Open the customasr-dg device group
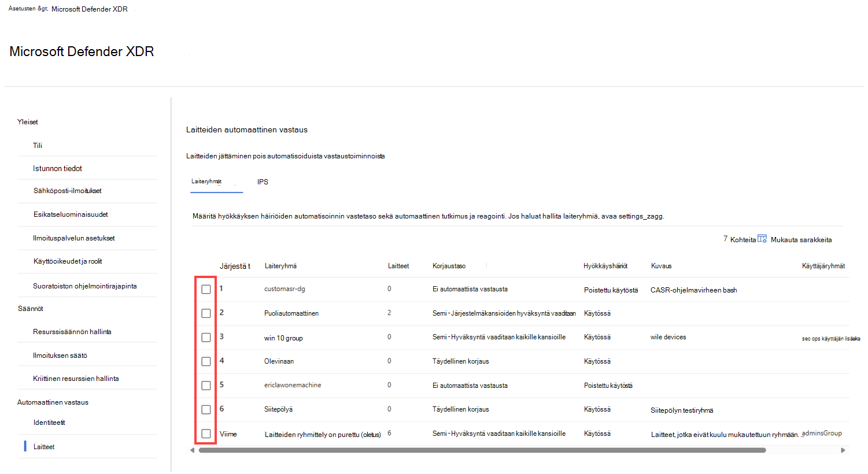868x474 pixels. tap(285, 289)
